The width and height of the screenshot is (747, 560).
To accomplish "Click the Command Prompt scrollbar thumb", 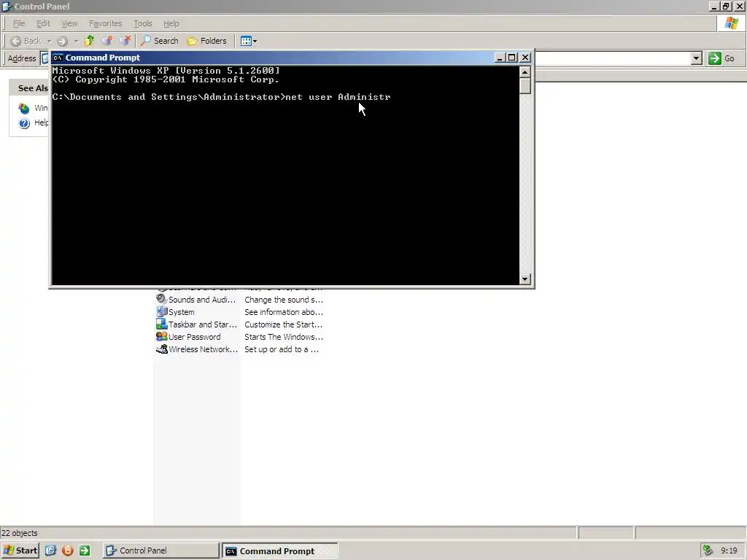I will click(x=525, y=86).
